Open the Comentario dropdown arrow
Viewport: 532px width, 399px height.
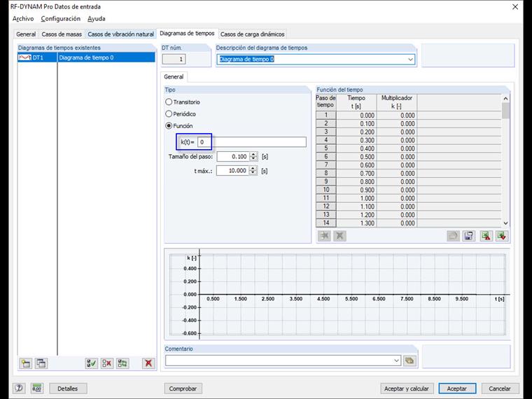[x=397, y=360]
